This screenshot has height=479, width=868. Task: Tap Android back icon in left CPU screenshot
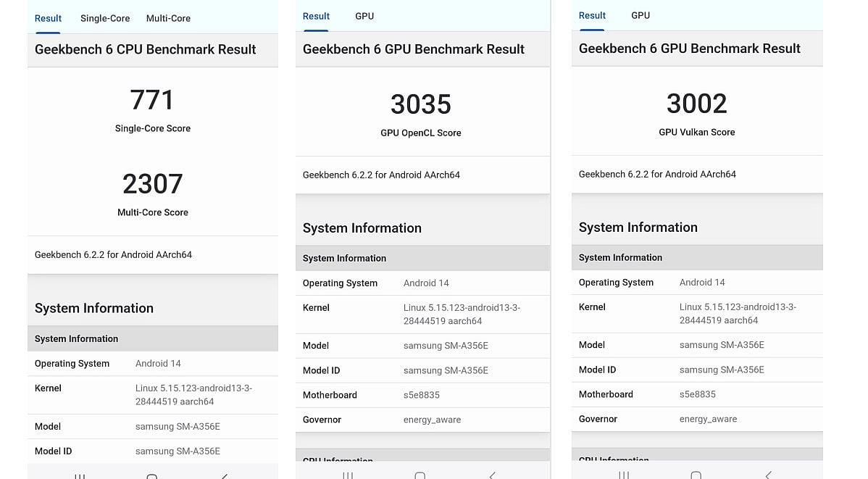pyautogui.click(x=225, y=476)
